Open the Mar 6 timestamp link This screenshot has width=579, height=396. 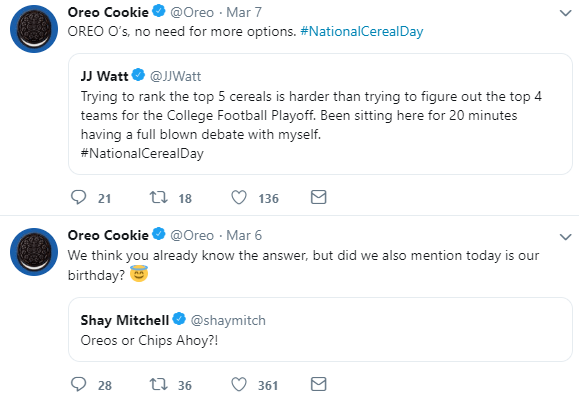click(244, 235)
